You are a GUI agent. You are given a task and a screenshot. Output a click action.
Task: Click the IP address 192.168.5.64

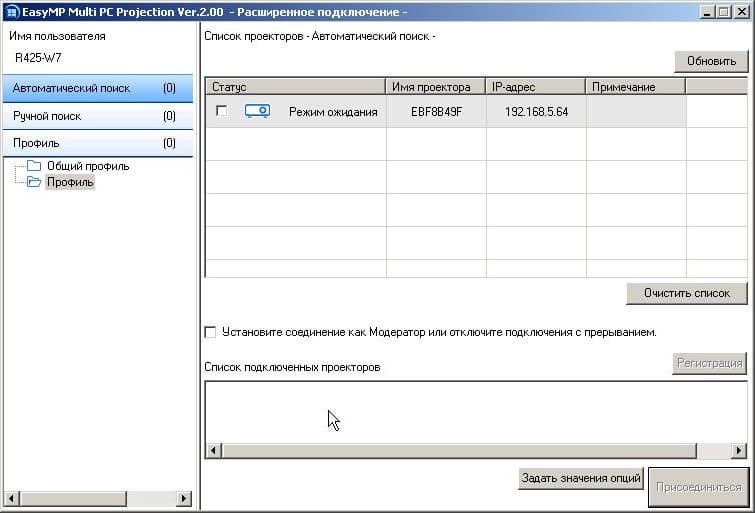pyautogui.click(x=536, y=112)
